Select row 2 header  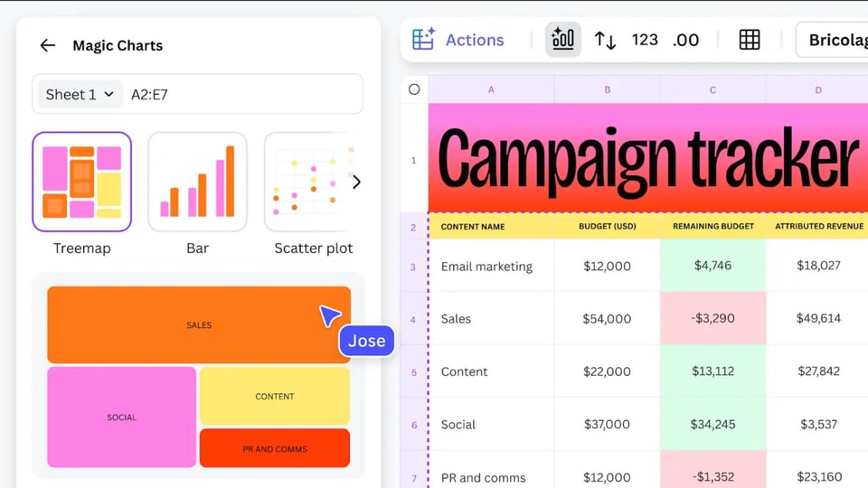pos(413,227)
